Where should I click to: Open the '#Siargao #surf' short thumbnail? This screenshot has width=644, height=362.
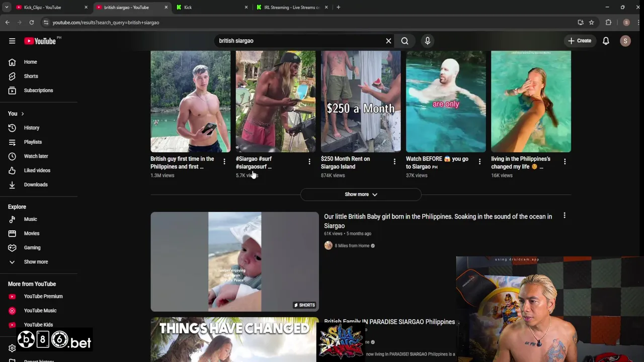(276, 102)
